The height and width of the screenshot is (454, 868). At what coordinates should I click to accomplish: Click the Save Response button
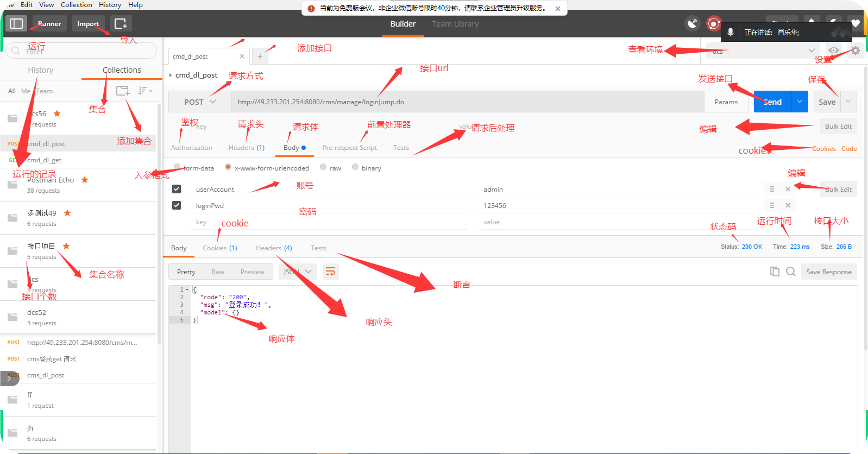coord(829,272)
